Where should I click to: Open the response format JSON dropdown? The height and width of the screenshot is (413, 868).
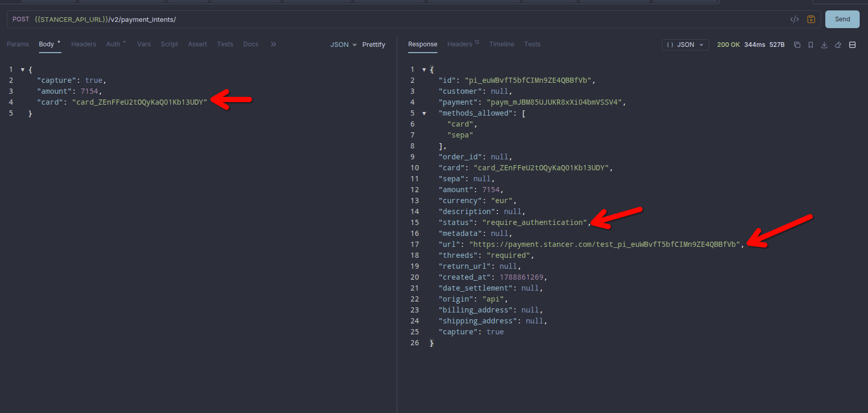685,45
